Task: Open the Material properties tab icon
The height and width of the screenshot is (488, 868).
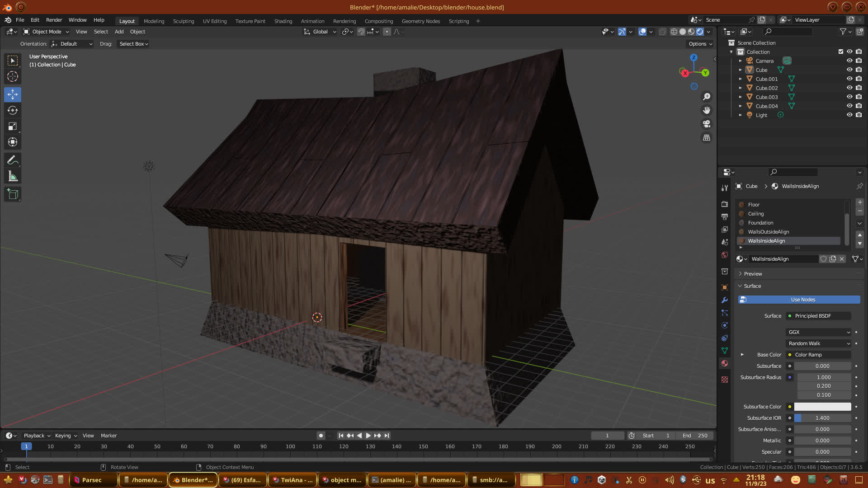Action: tap(725, 364)
